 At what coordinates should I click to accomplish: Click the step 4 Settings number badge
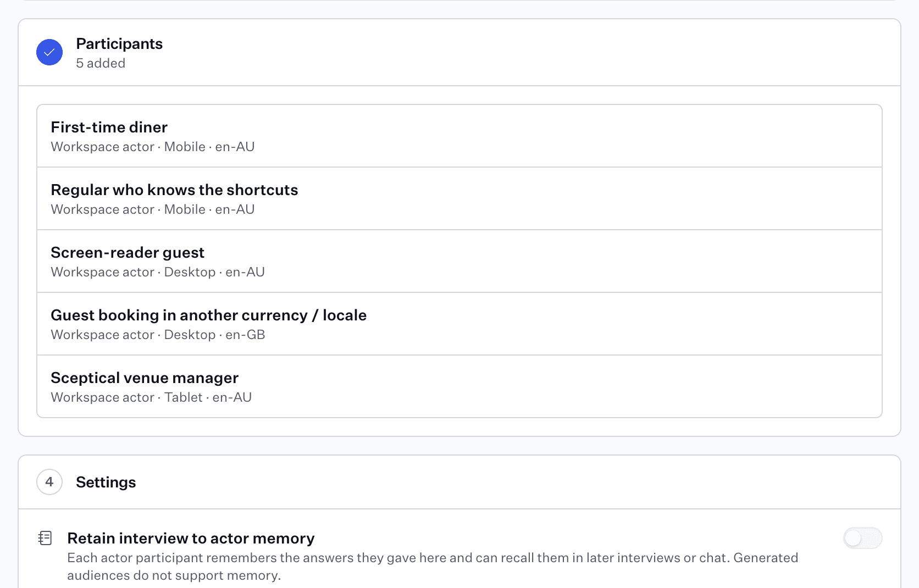pyautogui.click(x=49, y=482)
